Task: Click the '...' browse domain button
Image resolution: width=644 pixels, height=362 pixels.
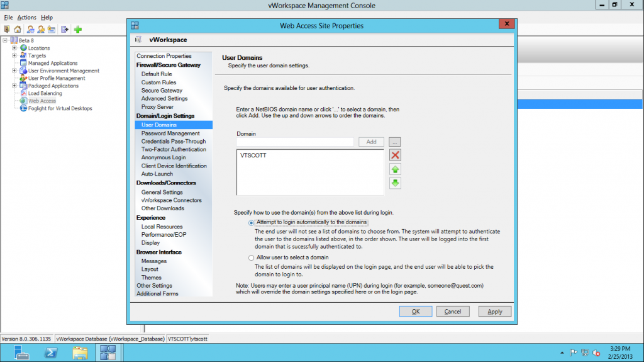Action: pyautogui.click(x=395, y=142)
